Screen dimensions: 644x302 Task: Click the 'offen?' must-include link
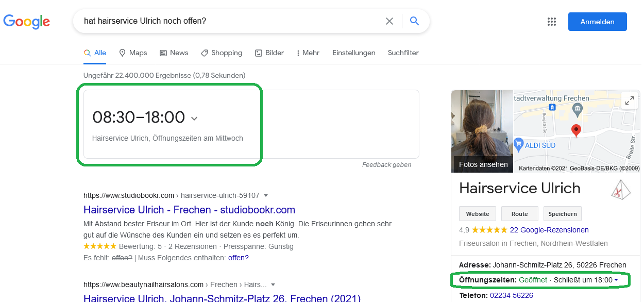(x=239, y=258)
